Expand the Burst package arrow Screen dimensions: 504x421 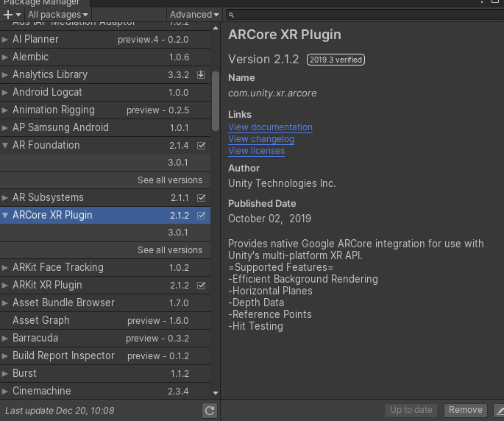5,374
